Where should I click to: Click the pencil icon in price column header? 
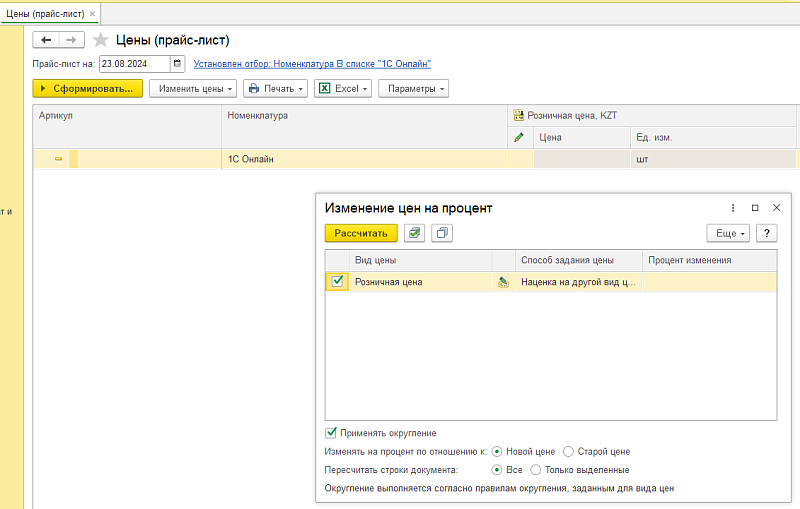[519, 137]
